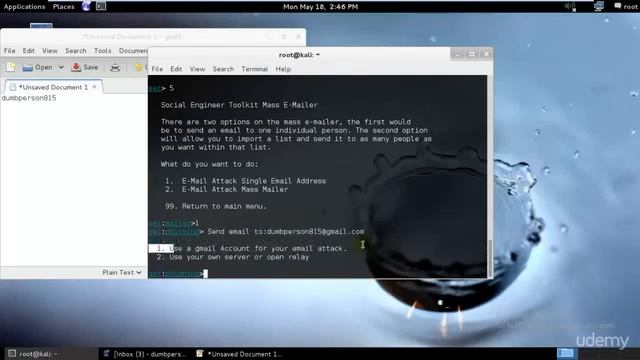Click 'E-Mail Attack Mass Mailer' line
The height and width of the screenshot is (360, 640).
pos(227,189)
